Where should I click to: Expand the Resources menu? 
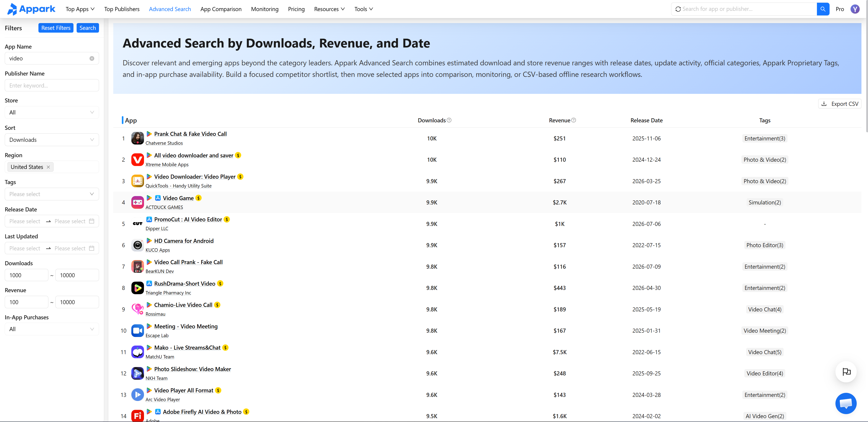coord(329,9)
